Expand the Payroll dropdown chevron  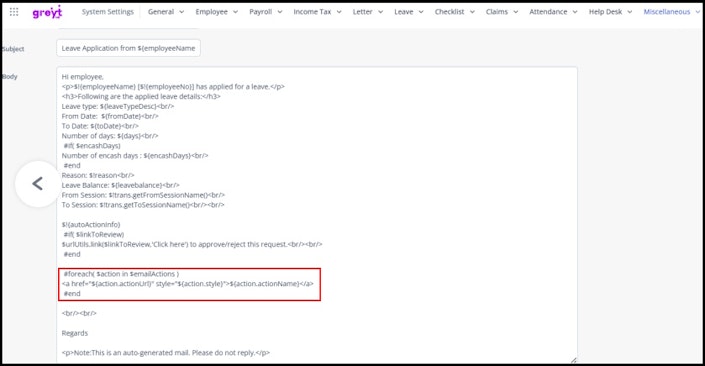point(280,12)
